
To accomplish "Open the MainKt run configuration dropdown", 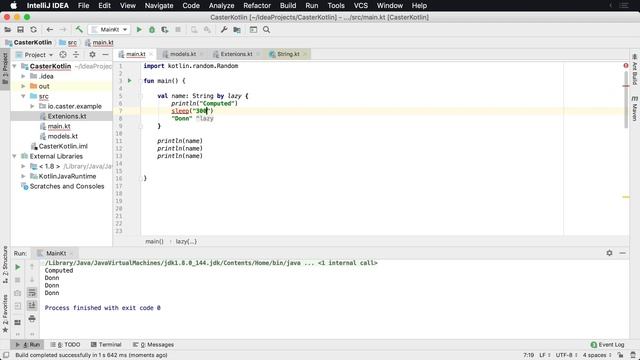I will point(109,30).
